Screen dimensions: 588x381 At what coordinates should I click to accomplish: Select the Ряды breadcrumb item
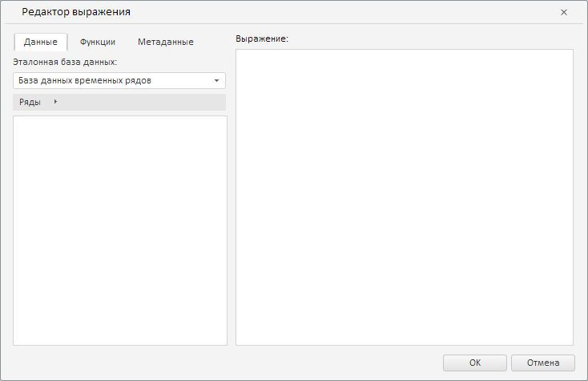coord(30,102)
